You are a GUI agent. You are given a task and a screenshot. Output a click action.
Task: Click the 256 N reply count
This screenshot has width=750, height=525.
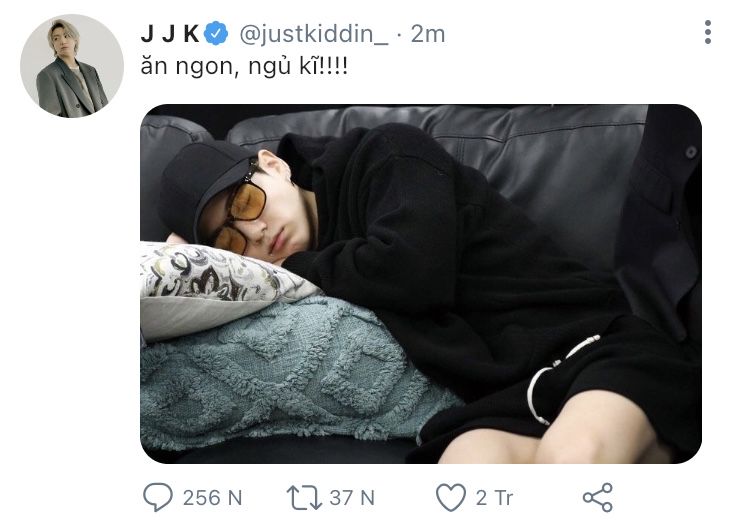[x=212, y=498]
